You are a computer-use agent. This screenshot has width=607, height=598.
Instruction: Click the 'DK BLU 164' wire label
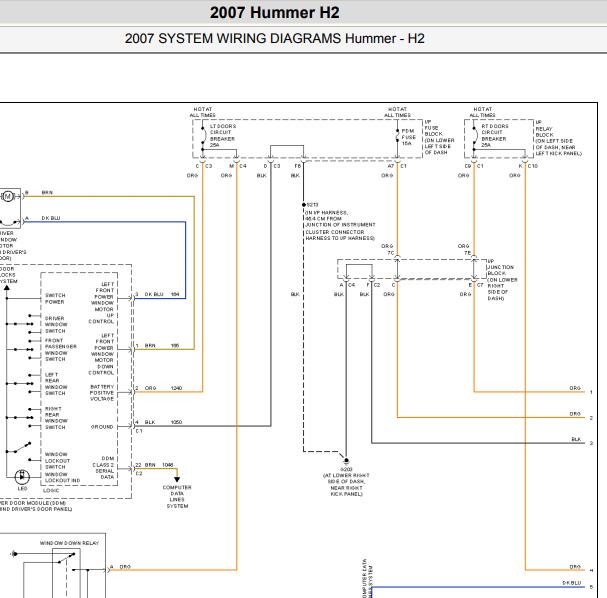(x=162, y=294)
